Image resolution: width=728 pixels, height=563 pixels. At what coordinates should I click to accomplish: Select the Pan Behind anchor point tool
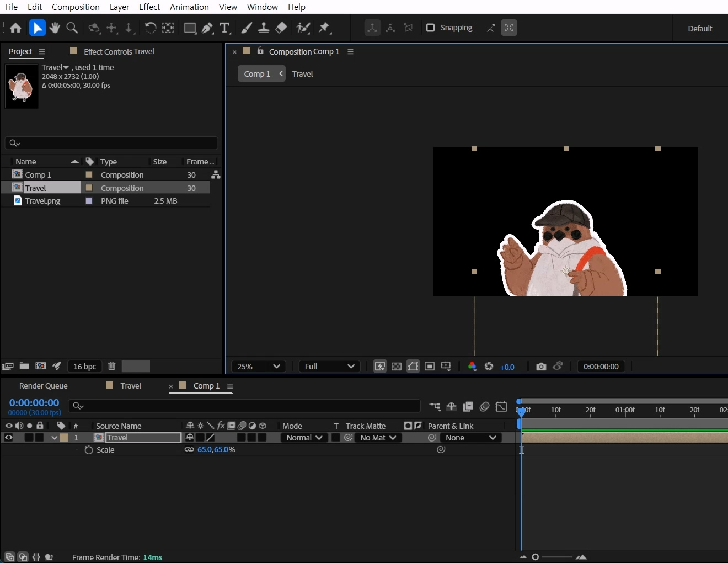tap(168, 28)
